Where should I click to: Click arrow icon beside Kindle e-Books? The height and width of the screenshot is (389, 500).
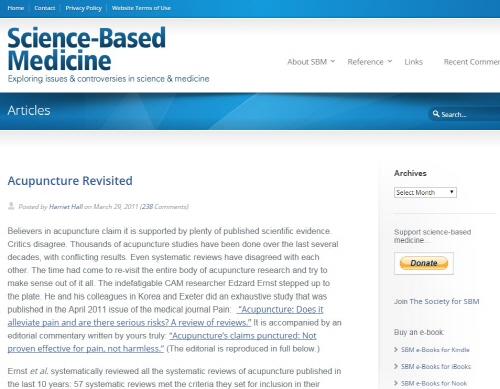tap(396, 350)
